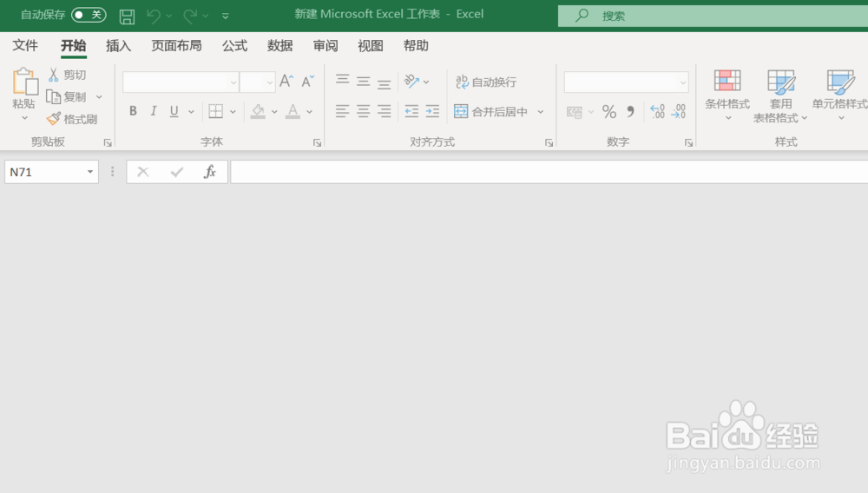Click the decrease decimal icon
The height and width of the screenshot is (493, 868).
tap(679, 112)
